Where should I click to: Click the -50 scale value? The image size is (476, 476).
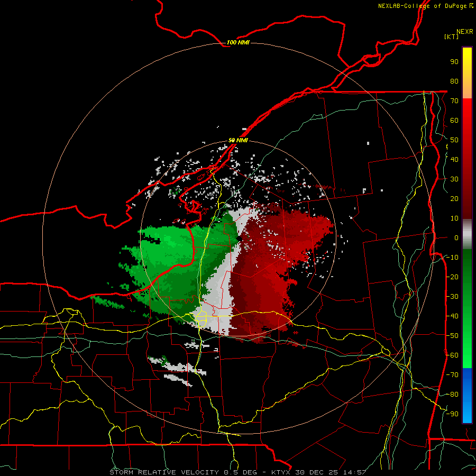tap(452, 336)
